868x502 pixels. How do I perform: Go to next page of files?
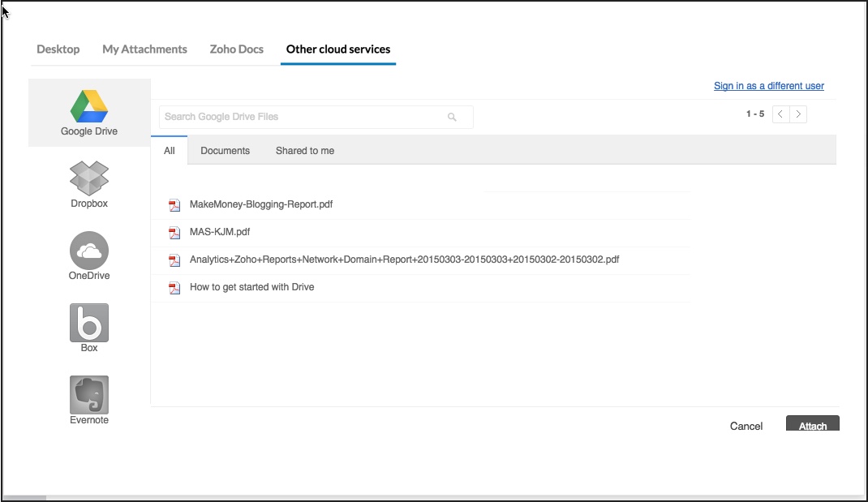click(x=798, y=114)
